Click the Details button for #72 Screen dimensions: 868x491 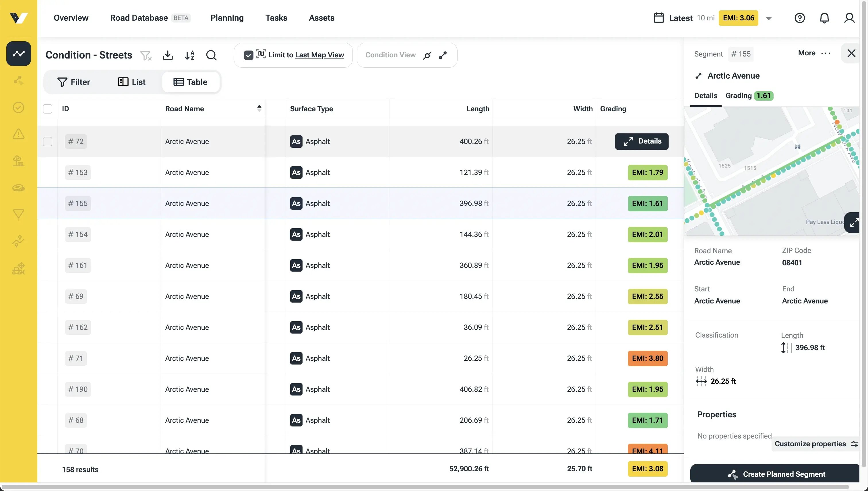[x=642, y=142]
